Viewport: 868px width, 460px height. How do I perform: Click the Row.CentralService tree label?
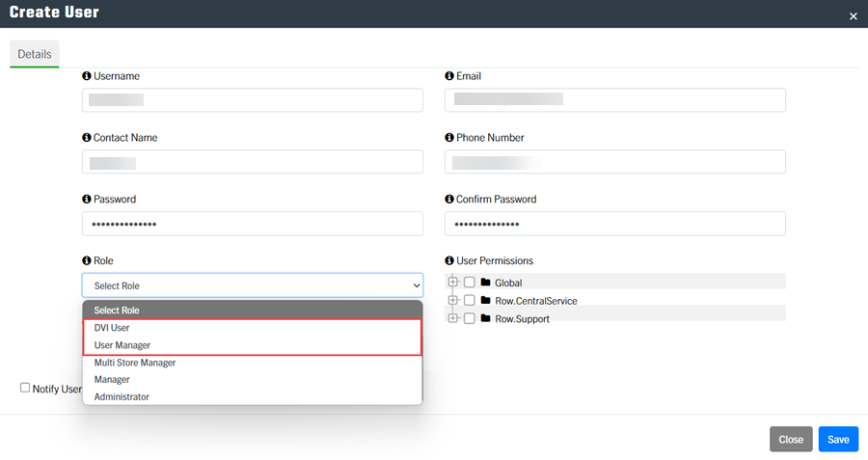point(536,301)
